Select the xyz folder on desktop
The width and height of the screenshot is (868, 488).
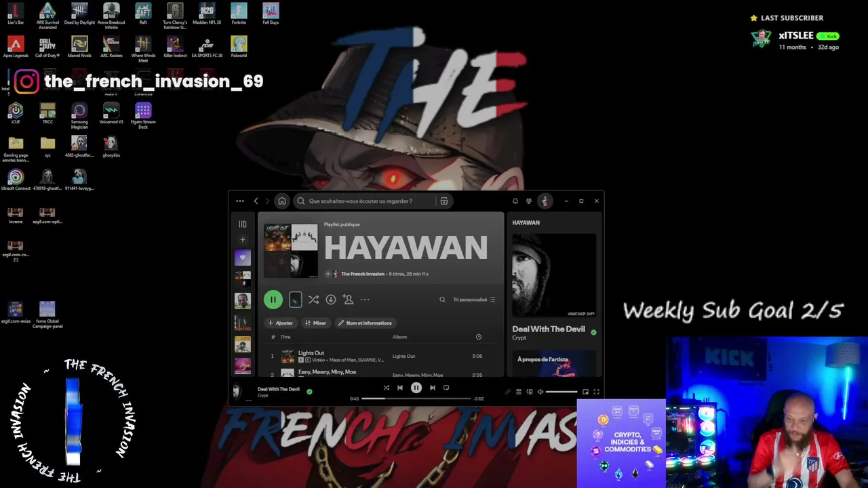coord(47,146)
